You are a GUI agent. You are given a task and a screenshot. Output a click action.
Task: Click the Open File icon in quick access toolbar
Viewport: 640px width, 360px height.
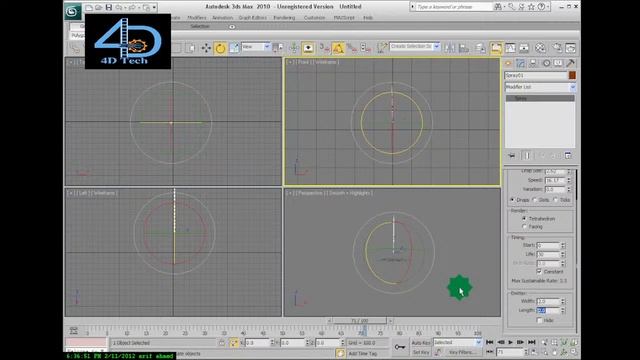coord(98,7)
